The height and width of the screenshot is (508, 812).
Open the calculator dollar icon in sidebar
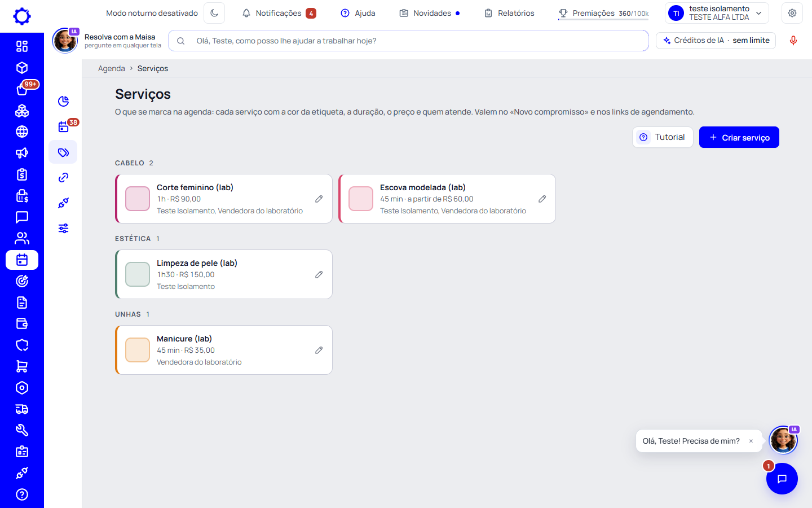(22, 196)
